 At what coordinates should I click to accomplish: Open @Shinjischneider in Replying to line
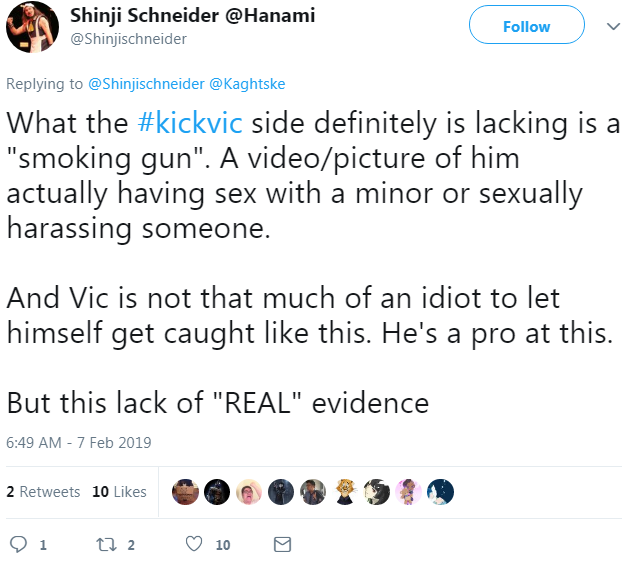point(146,84)
